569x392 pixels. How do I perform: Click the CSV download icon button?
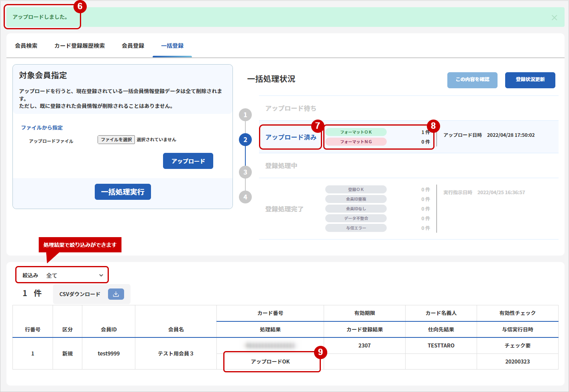pyautogui.click(x=116, y=294)
